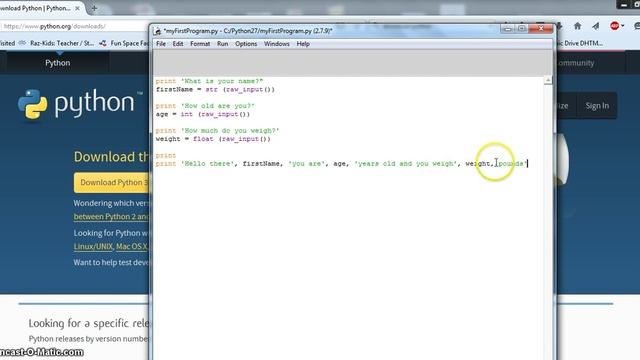Click the scroll up arrow in IDLE editor
The image size is (640, 360).
coord(548,80)
